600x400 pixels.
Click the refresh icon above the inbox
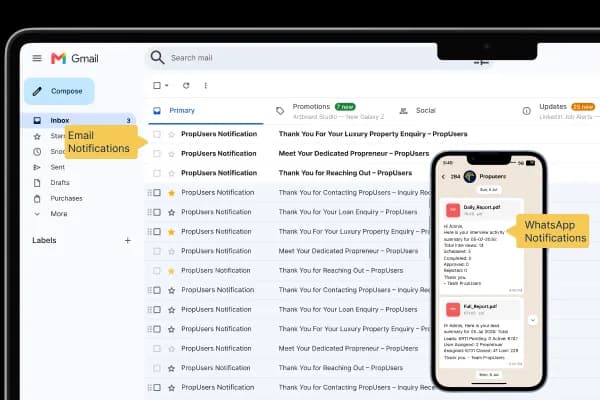[x=186, y=85]
